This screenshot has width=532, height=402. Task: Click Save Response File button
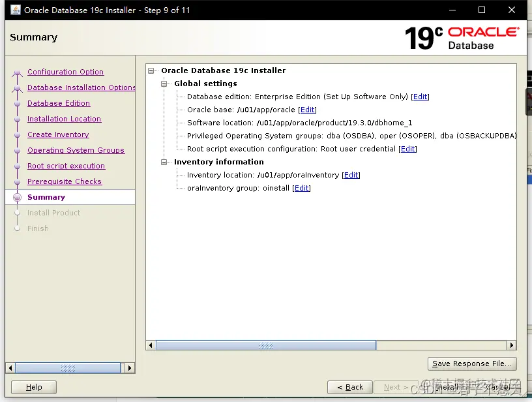pyautogui.click(x=472, y=363)
